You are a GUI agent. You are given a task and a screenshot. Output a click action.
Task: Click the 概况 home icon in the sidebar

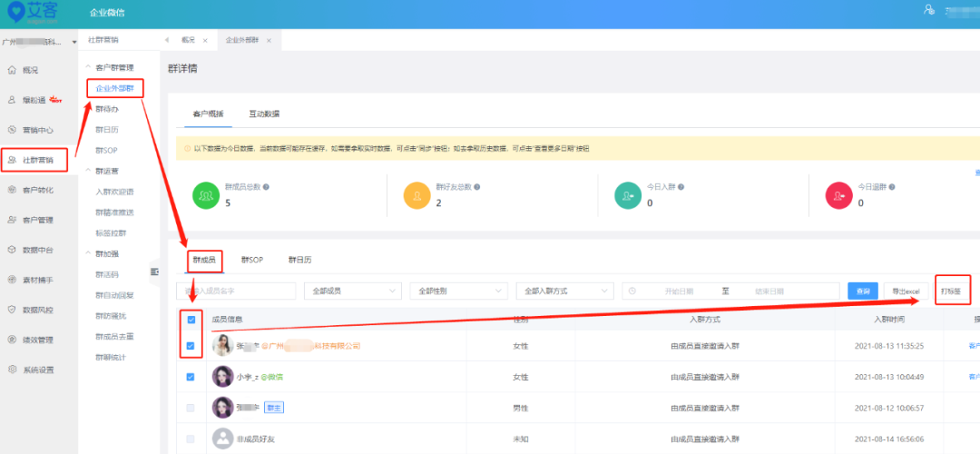tap(12, 70)
